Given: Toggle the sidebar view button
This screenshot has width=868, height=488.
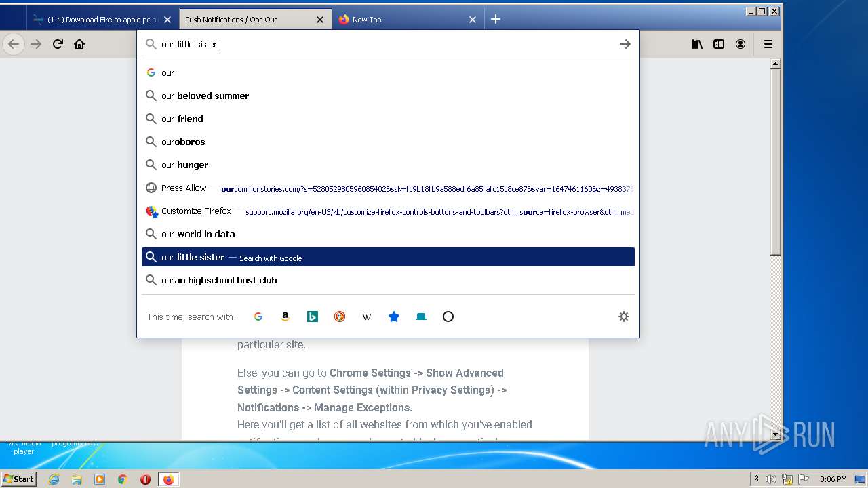Looking at the screenshot, I should pyautogui.click(x=719, y=44).
